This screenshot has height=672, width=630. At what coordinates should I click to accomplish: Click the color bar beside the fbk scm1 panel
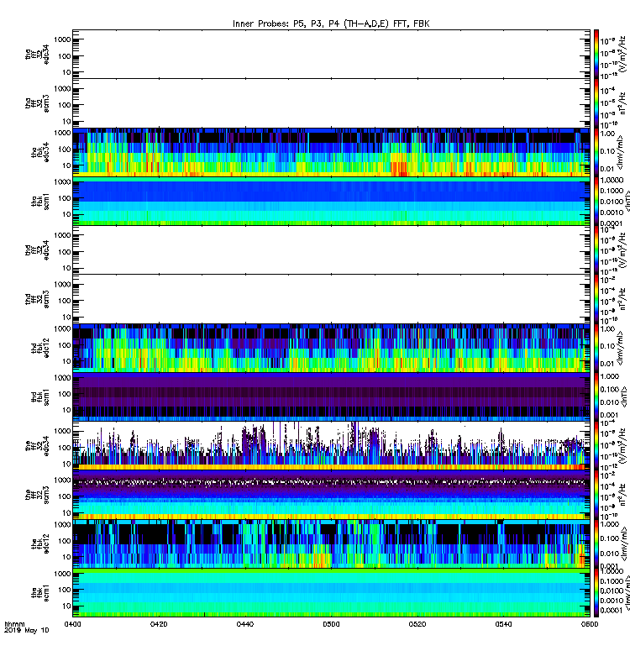coord(596,593)
